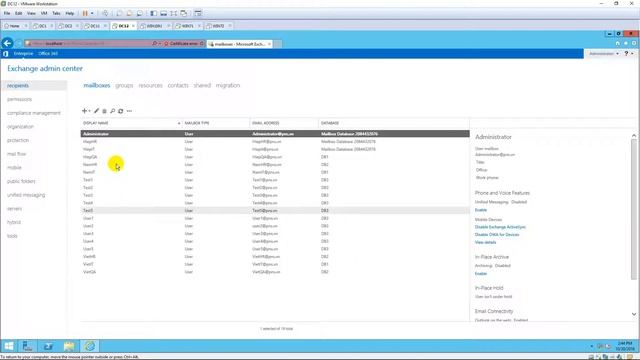Click Enable under In-Place Archive
Image resolution: width=640 pixels, height=360 pixels.
pyautogui.click(x=481, y=273)
